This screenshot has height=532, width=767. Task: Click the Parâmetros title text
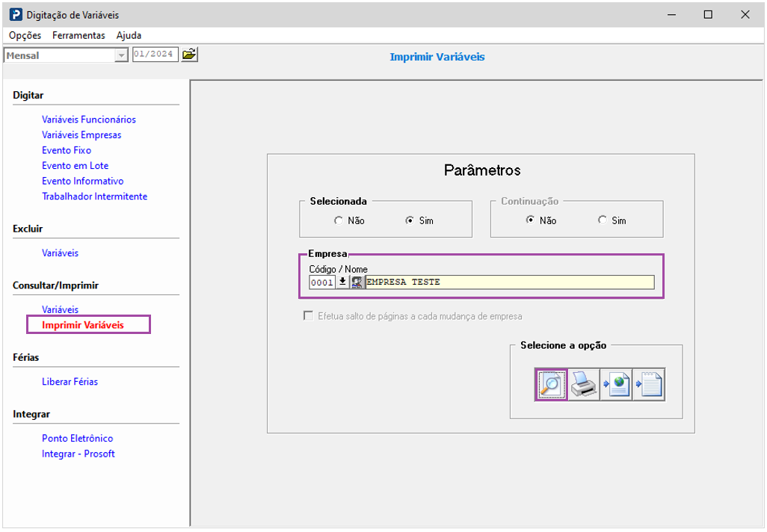click(482, 170)
